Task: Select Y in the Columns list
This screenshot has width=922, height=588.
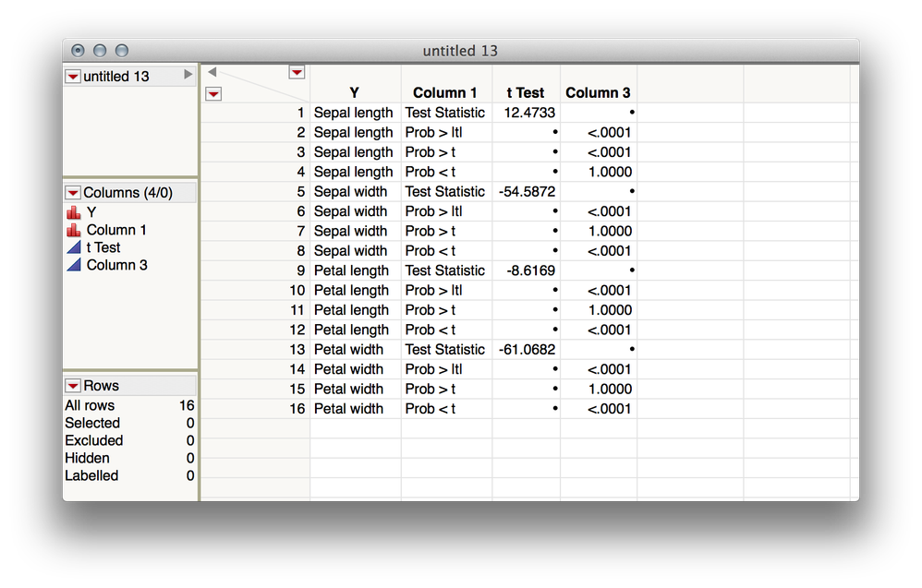Action: click(x=91, y=212)
